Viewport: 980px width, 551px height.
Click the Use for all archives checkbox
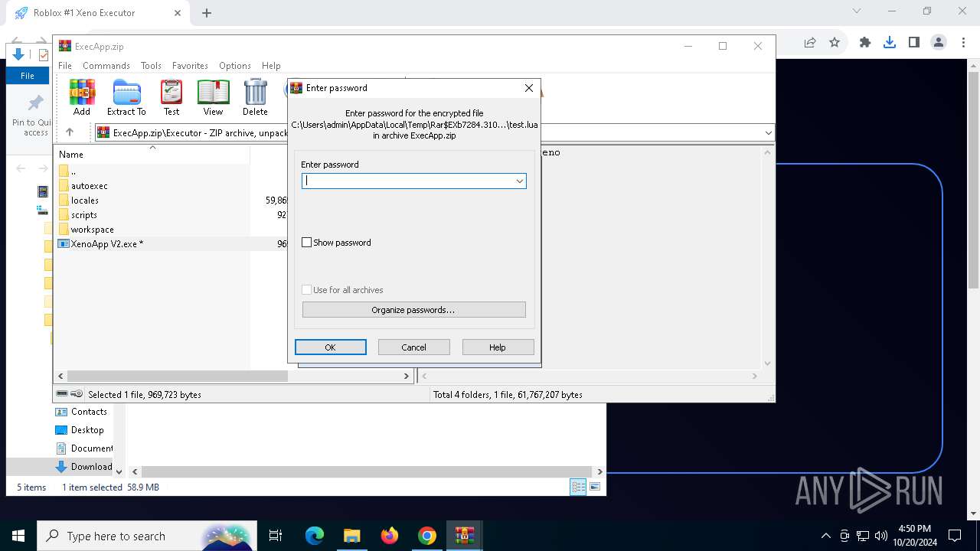point(307,290)
